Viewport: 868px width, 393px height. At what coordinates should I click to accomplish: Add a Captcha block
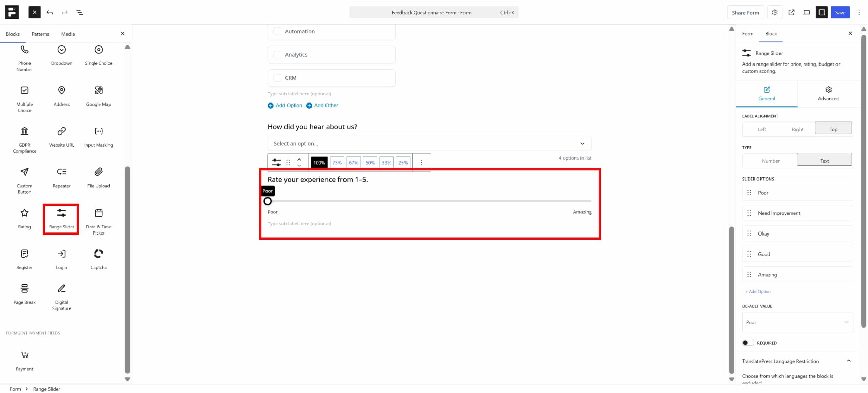(98, 260)
